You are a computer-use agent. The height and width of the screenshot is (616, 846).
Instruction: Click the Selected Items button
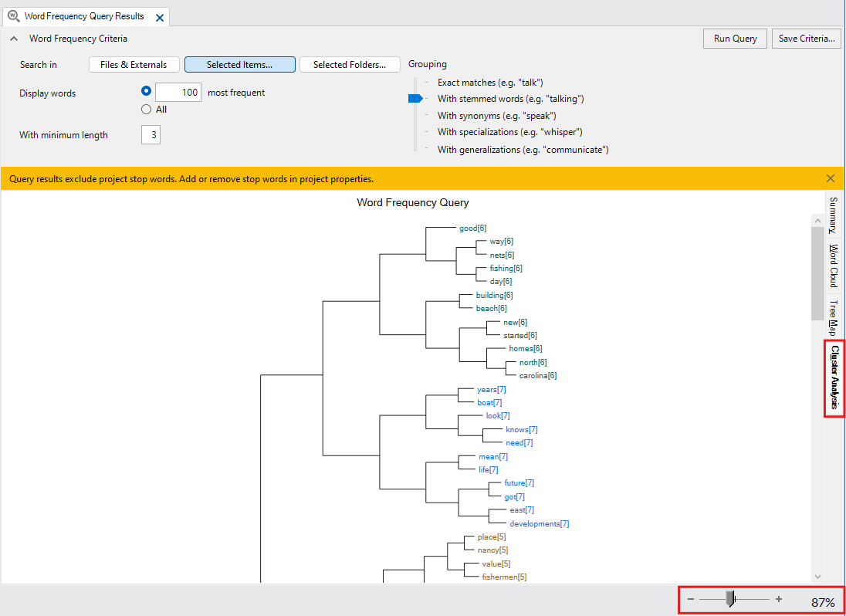point(239,65)
